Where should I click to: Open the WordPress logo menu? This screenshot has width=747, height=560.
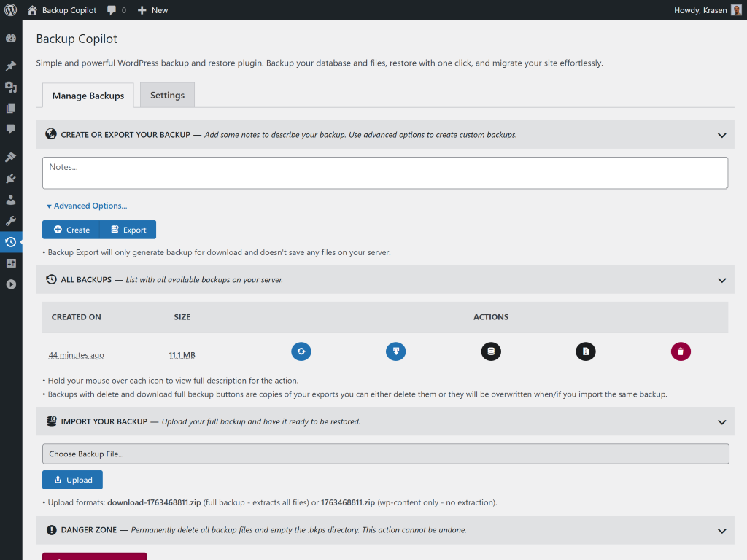(10, 10)
